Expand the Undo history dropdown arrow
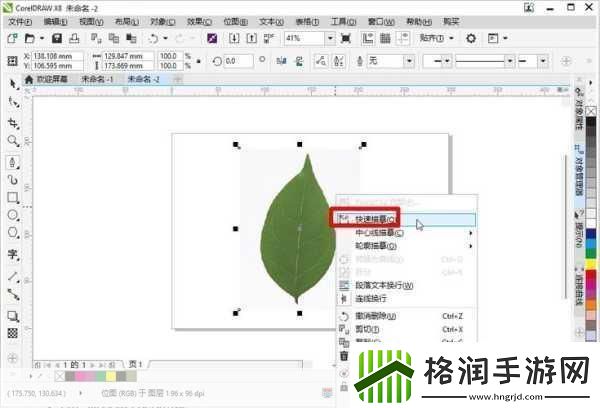The height and width of the screenshot is (408, 600). coord(165,38)
